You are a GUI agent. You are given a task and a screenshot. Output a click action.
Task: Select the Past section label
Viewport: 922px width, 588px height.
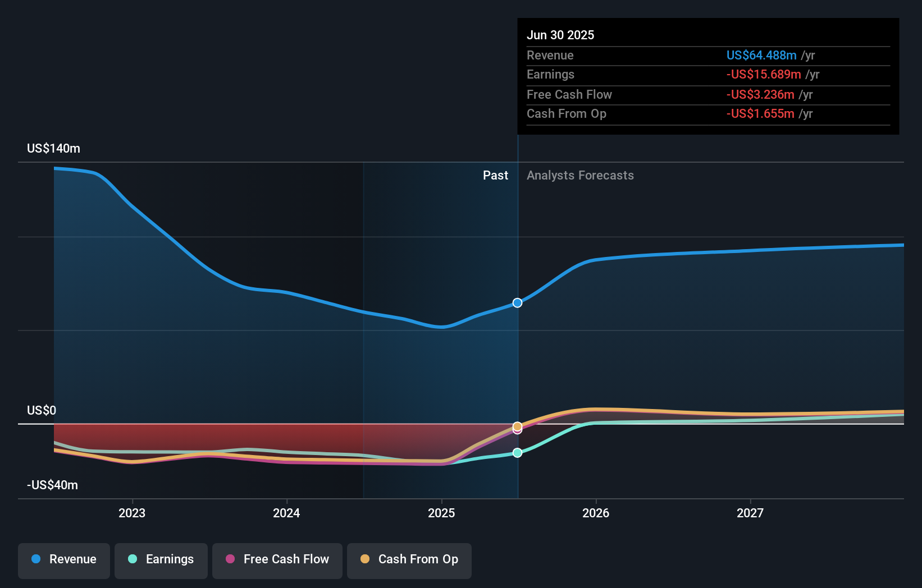495,175
